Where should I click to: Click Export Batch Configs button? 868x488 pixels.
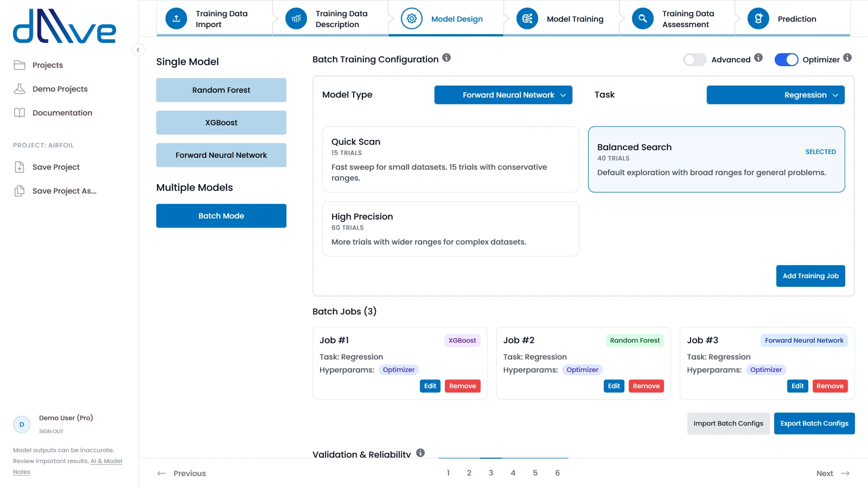814,423
